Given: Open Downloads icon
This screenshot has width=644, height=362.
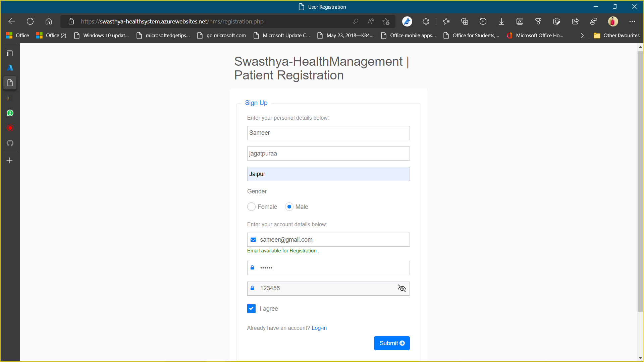Looking at the screenshot, I should [501, 21].
